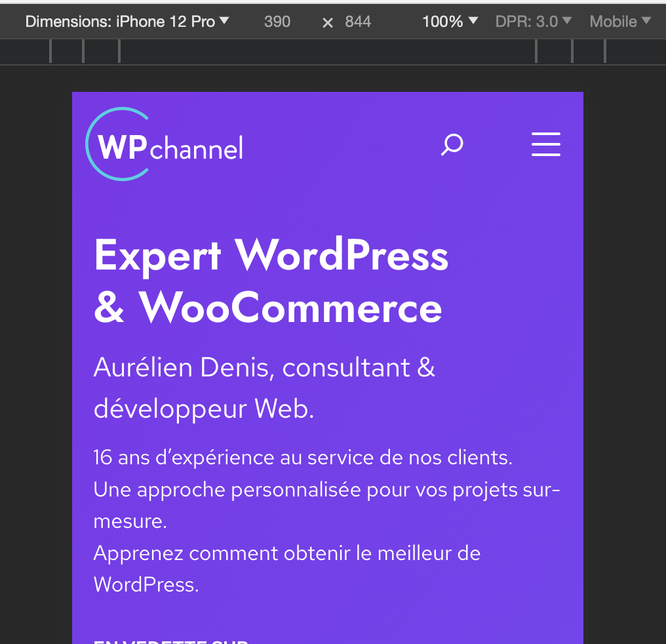The width and height of the screenshot is (666, 644).
Task: Click the text Une approche personnalisée pour vos projets
Action: pyautogui.click(x=305, y=489)
